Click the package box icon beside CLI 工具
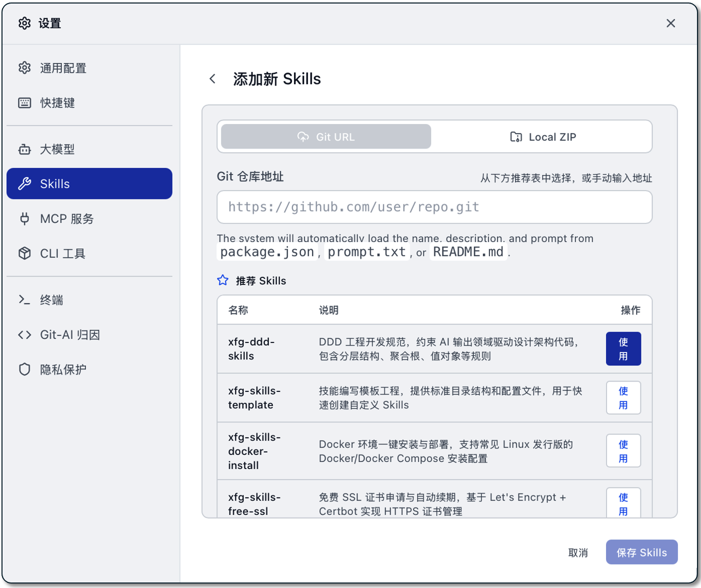Screen dimensions: 701x588 click(x=24, y=253)
